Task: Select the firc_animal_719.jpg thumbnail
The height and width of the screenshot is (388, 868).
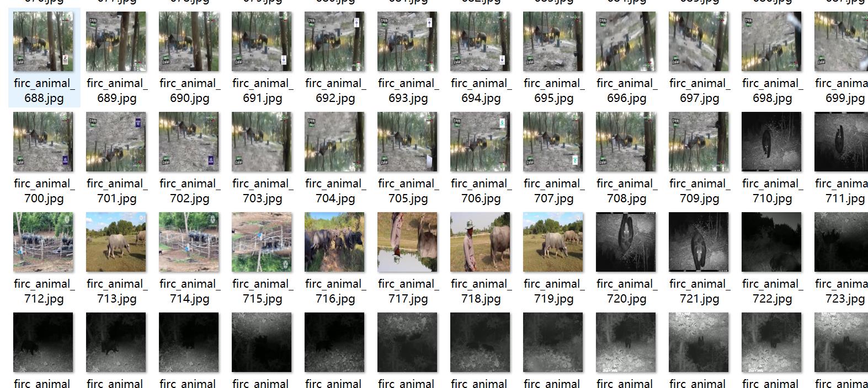Action: (553, 242)
